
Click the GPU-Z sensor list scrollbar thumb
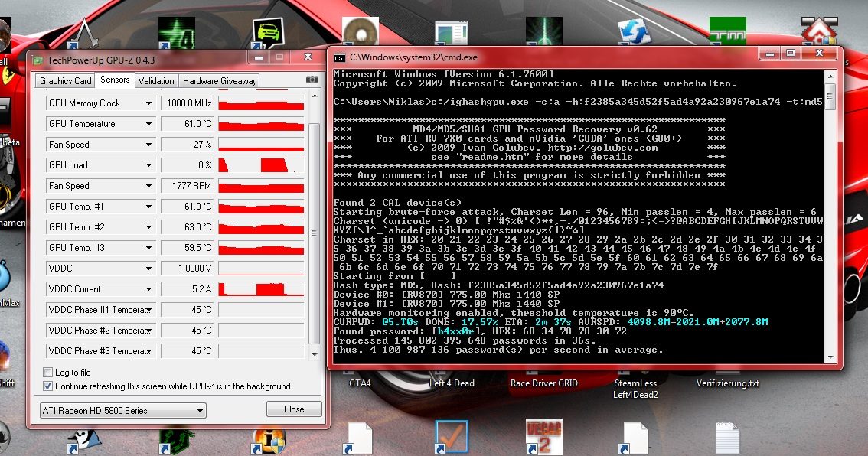pyautogui.click(x=314, y=233)
